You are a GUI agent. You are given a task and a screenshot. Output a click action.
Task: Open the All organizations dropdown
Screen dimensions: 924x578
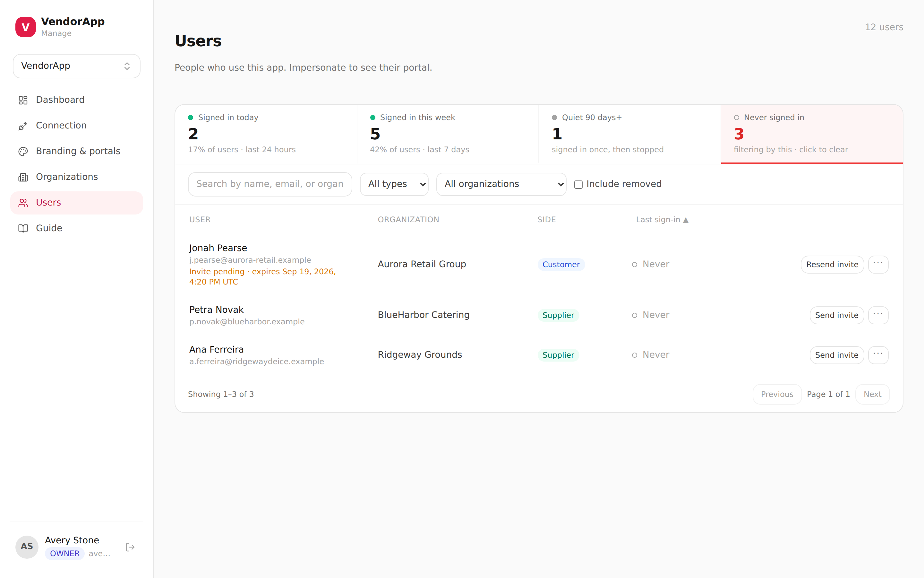pyautogui.click(x=501, y=184)
